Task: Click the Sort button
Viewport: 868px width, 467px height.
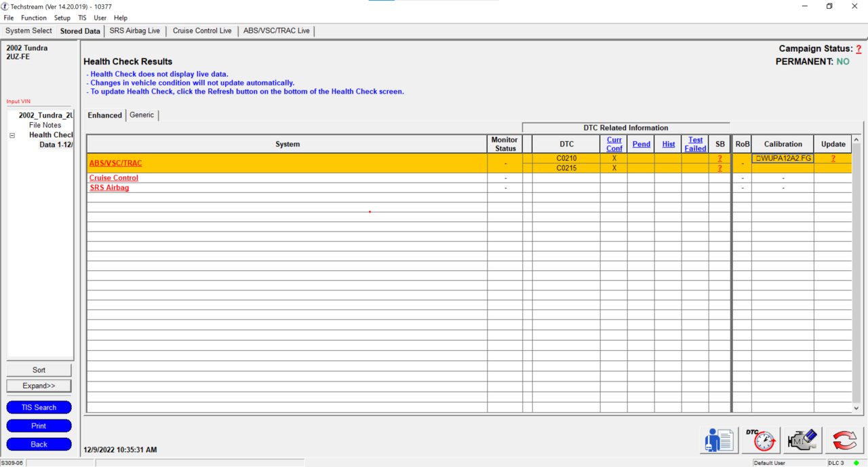Action: pos(39,370)
